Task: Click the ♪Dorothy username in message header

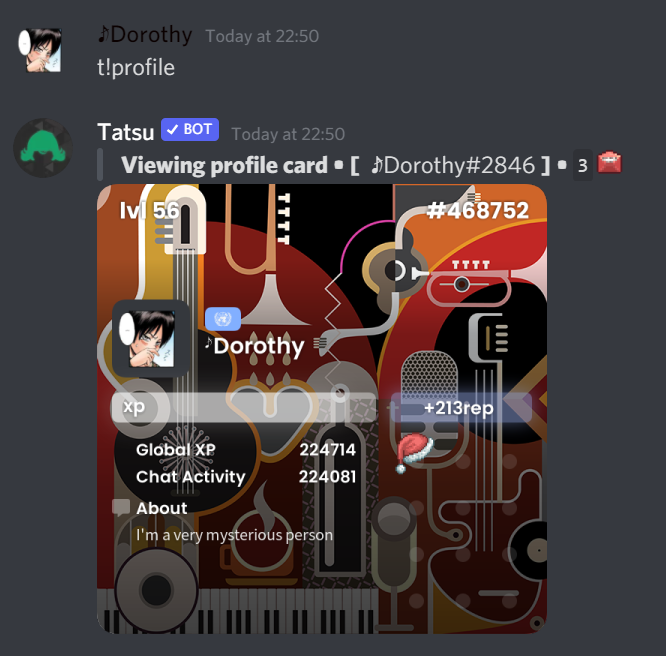Action: point(144,34)
